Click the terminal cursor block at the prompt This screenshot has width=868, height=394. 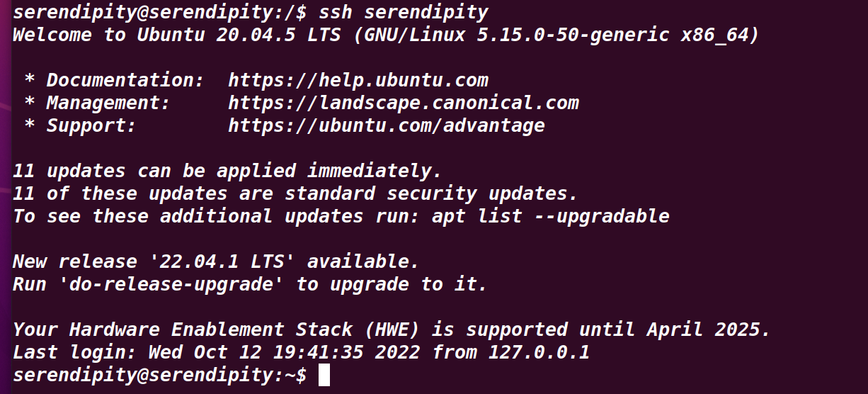click(324, 376)
